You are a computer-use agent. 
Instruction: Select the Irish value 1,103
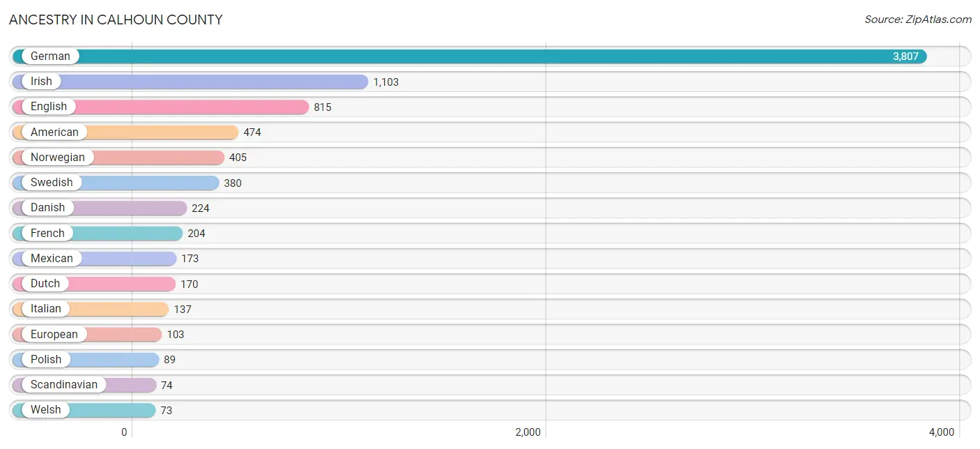pyautogui.click(x=386, y=82)
